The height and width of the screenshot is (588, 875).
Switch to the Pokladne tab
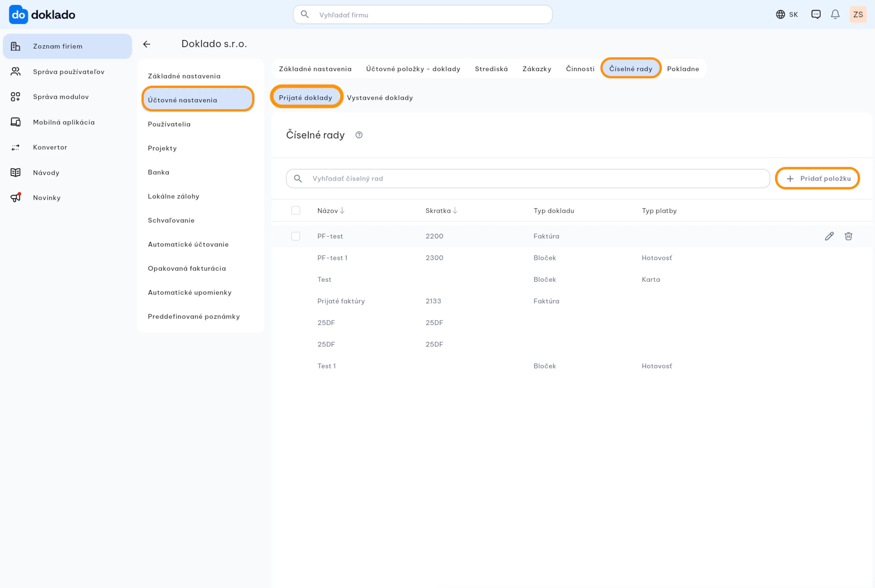click(x=683, y=69)
